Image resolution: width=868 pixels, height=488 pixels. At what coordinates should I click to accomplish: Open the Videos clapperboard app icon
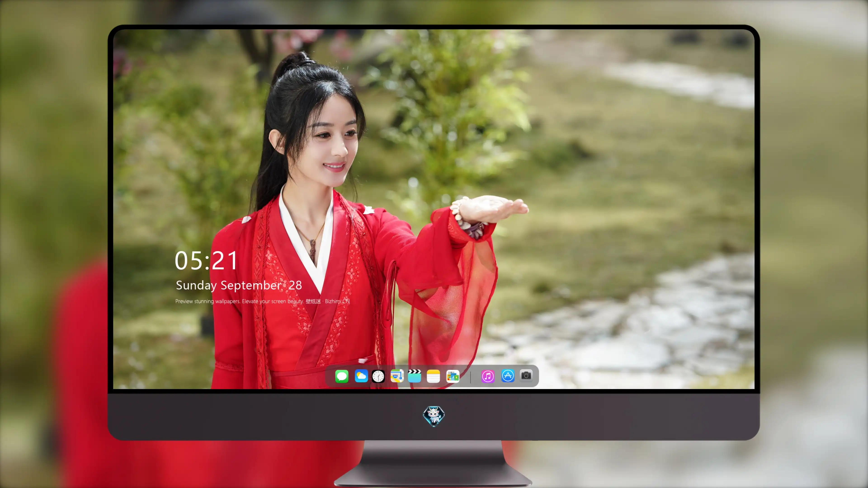point(415,376)
